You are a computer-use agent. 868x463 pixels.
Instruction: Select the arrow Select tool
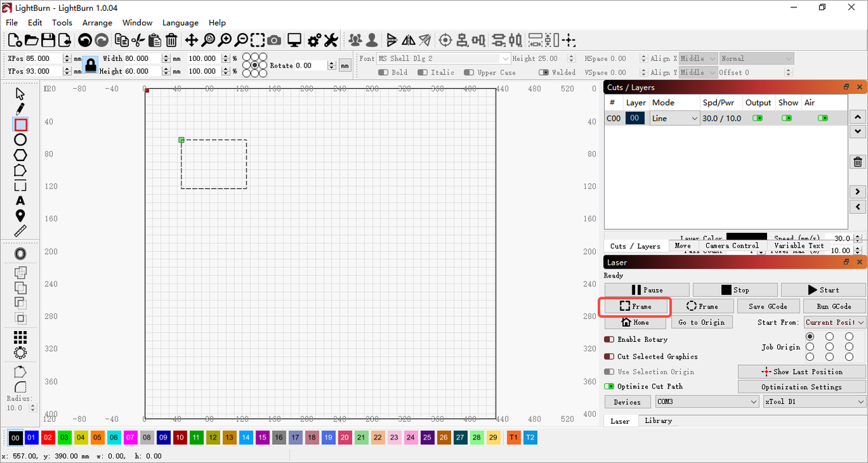point(20,93)
